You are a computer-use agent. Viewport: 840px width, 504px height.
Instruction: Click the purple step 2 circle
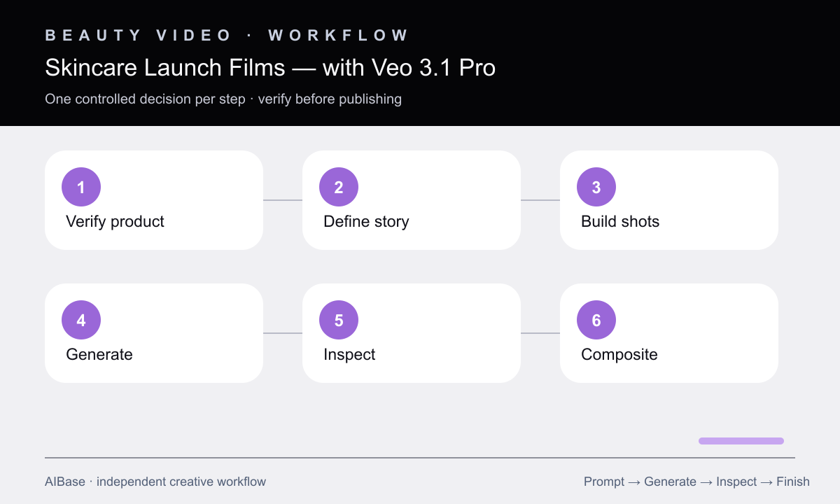pos(339,187)
